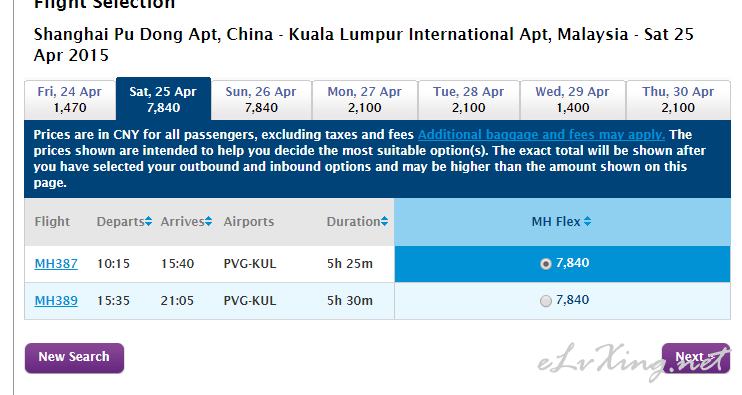Open Thu, 30 Apr fares tab
Screen dimensions: 742x395
678,99
